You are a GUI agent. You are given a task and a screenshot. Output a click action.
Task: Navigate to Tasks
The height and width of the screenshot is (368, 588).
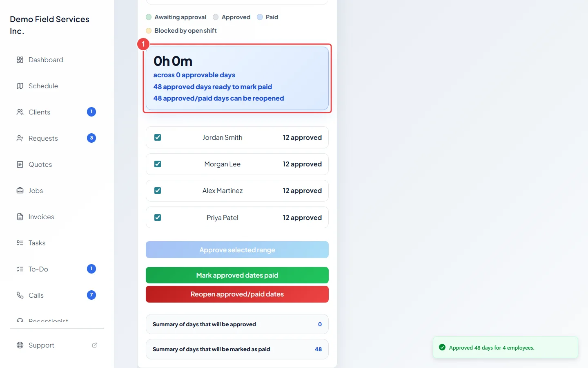57,243
